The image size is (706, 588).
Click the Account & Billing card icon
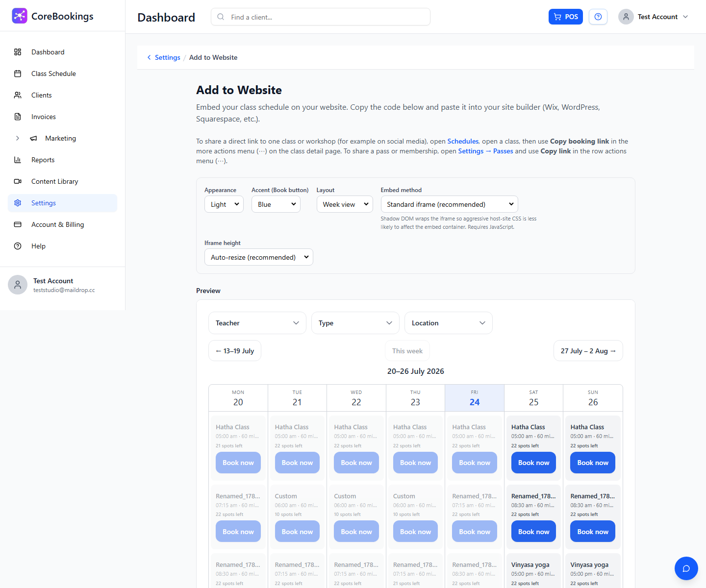click(18, 224)
